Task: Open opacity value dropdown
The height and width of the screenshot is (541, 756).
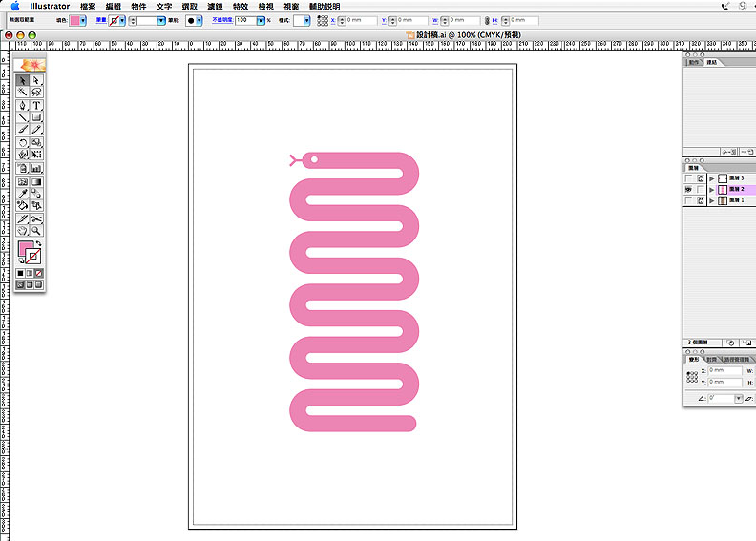Action: pyautogui.click(x=261, y=21)
